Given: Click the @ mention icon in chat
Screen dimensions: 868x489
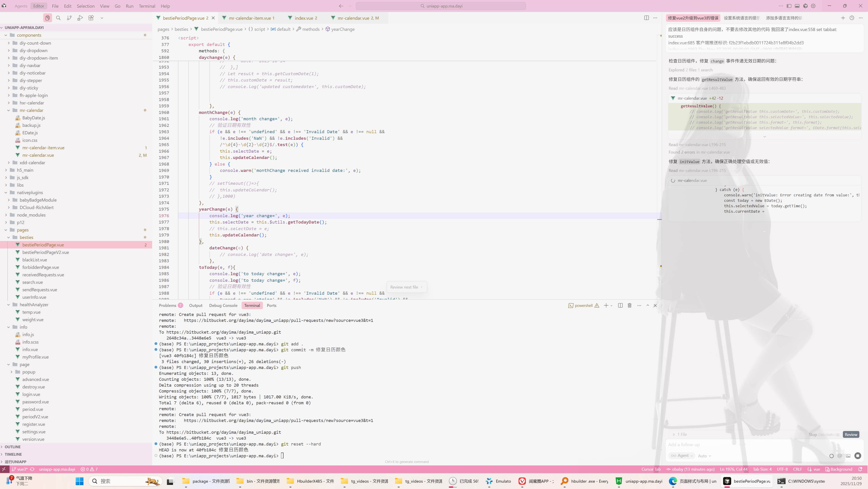Looking at the screenshot, I should (x=840, y=456).
